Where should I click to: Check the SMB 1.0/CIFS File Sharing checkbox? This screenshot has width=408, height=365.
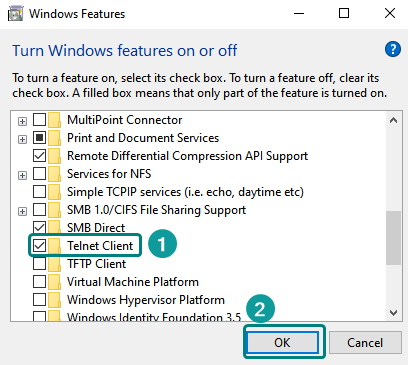[x=39, y=210]
